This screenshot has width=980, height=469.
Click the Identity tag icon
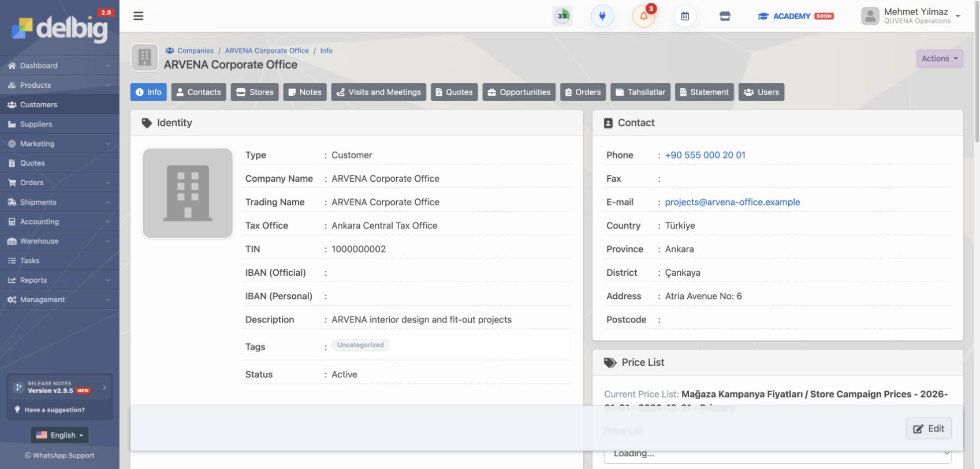(x=147, y=123)
